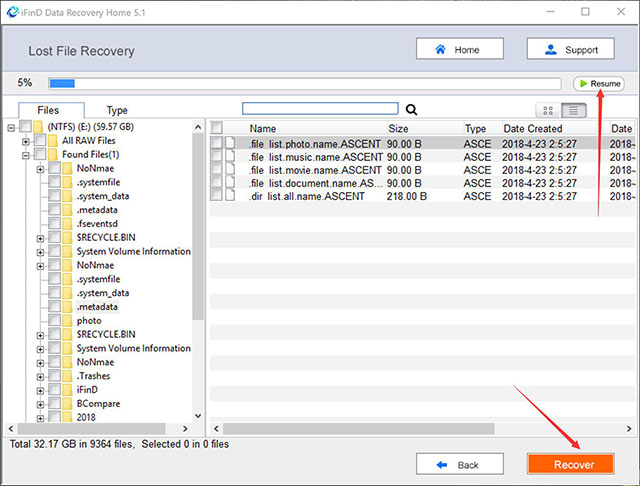Click the file list horizontal scrollbar thumb

coord(359,428)
